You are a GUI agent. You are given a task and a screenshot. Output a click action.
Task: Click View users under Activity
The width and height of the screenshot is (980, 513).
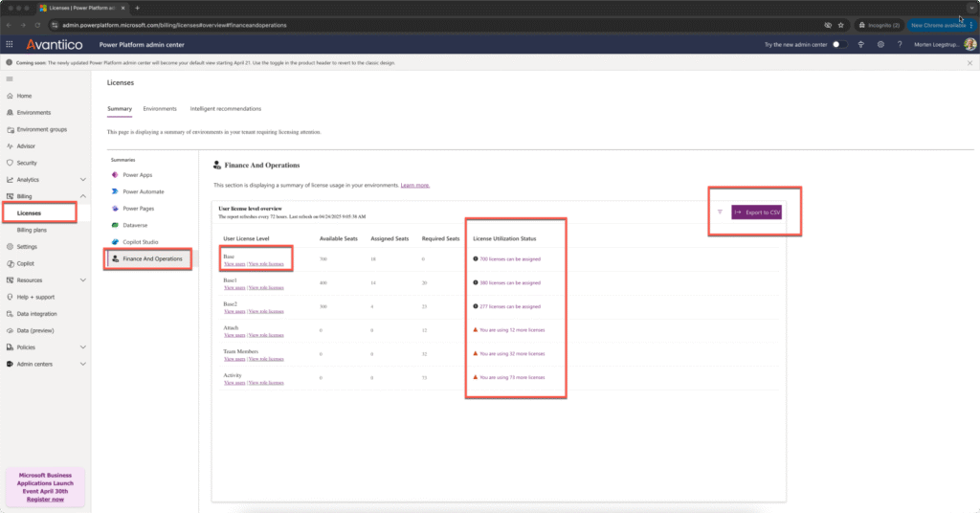pos(234,383)
